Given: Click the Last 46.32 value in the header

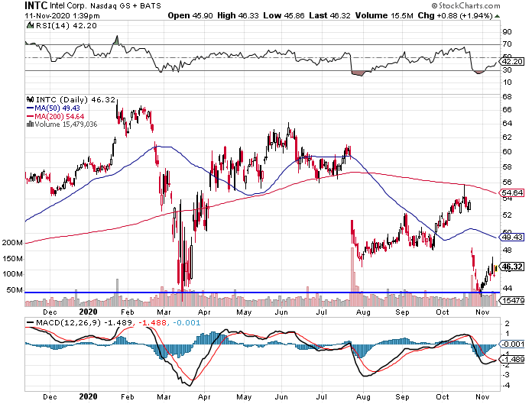Looking at the screenshot, I should tap(329, 15).
